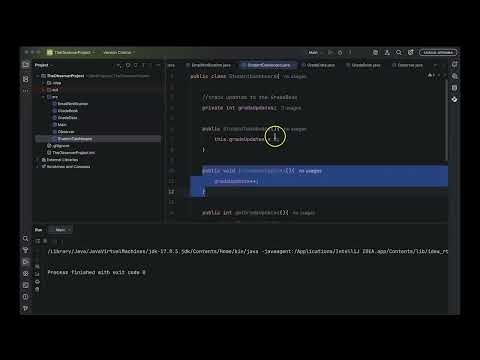Viewport: 480px width, 360px height.
Task: Expand the .idea folder
Action: point(44,83)
